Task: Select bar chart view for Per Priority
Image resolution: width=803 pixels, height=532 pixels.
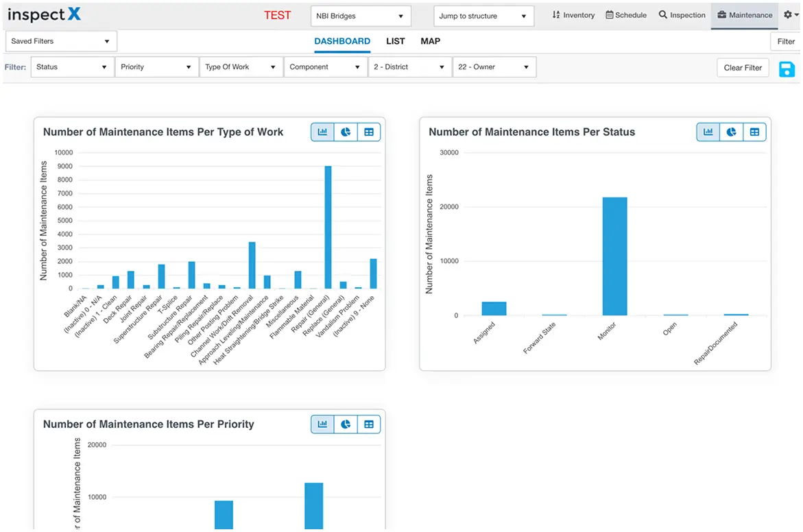Action: tap(322, 424)
